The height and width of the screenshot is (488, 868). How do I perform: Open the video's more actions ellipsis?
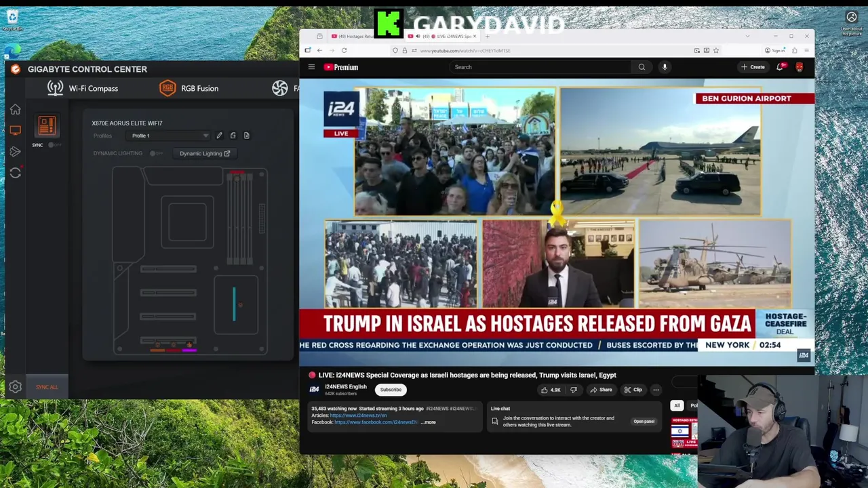click(656, 390)
